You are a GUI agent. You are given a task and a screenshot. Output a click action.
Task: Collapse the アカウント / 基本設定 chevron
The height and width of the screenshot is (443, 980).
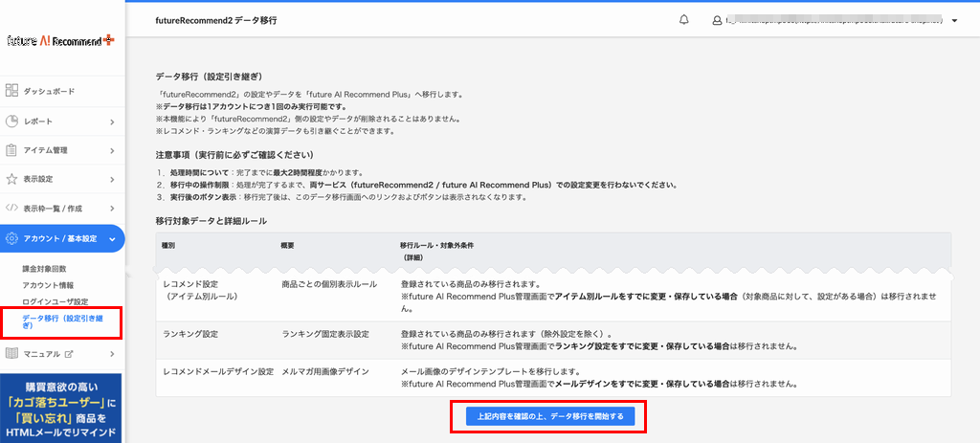point(112,238)
